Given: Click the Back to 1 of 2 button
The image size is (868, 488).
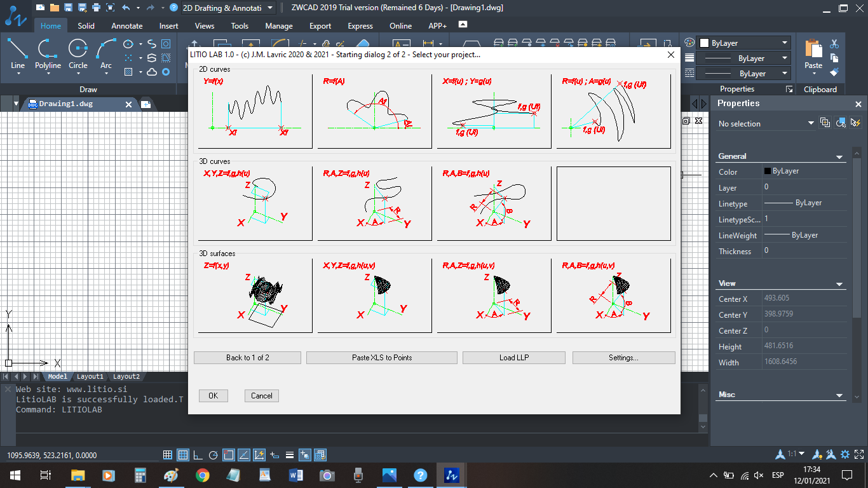Looking at the screenshot, I should pyautogui.click(x=247, y=358).
